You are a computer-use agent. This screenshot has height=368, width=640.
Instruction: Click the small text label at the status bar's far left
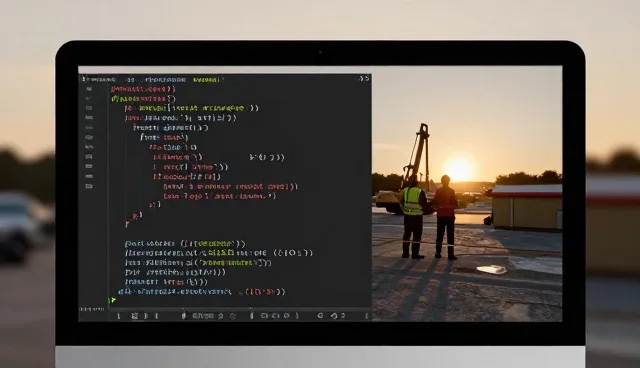point(92,310)
